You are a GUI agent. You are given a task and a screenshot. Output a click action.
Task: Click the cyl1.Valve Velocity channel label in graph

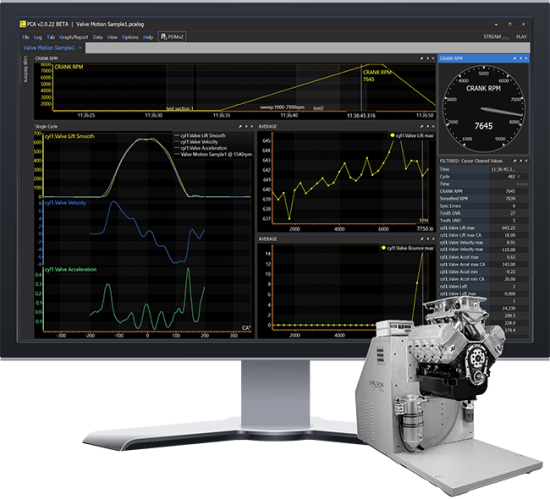coord(66,203)
